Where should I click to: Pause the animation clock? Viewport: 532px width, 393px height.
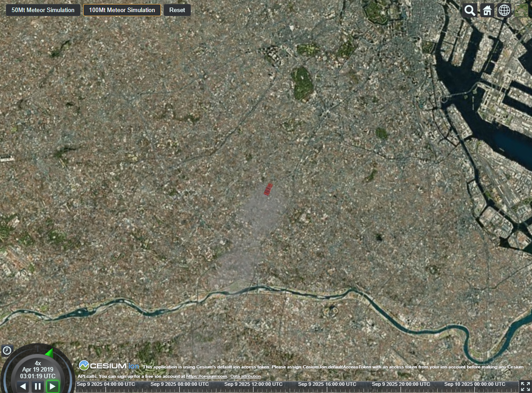(38, 386)
